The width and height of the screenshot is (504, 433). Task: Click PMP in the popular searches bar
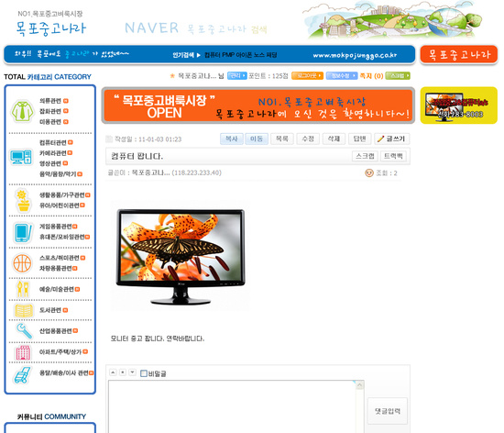tap(228, 55)
